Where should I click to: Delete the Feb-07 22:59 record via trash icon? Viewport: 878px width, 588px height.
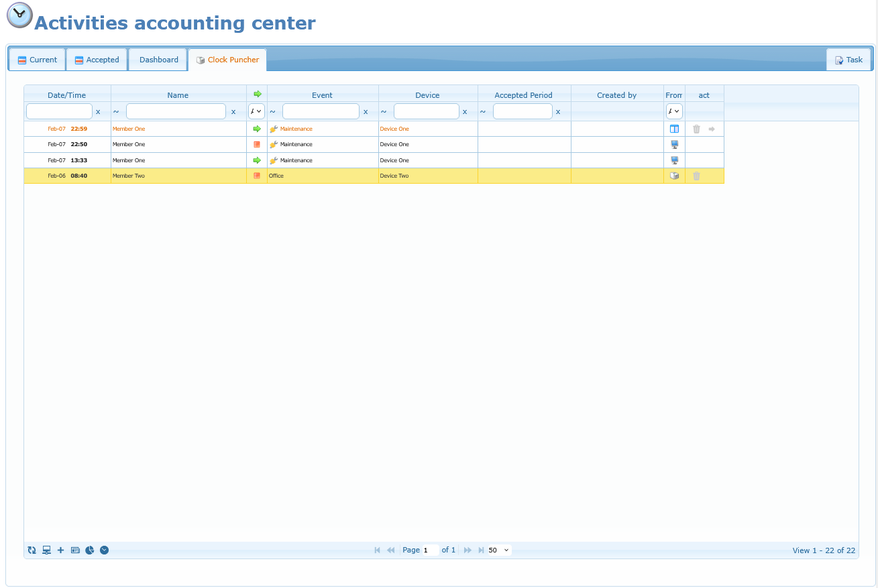point(696,129)
